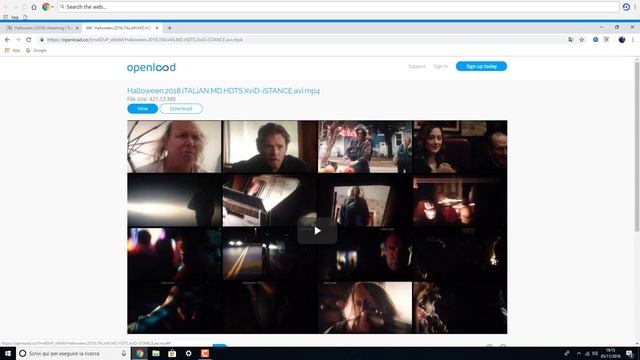Play the video with the center play button

click(317, 231)
